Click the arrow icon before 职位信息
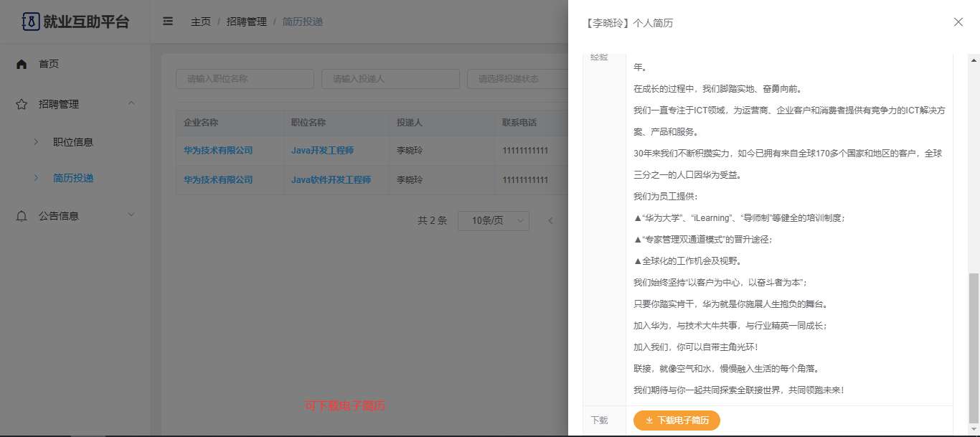 [36, 142]
